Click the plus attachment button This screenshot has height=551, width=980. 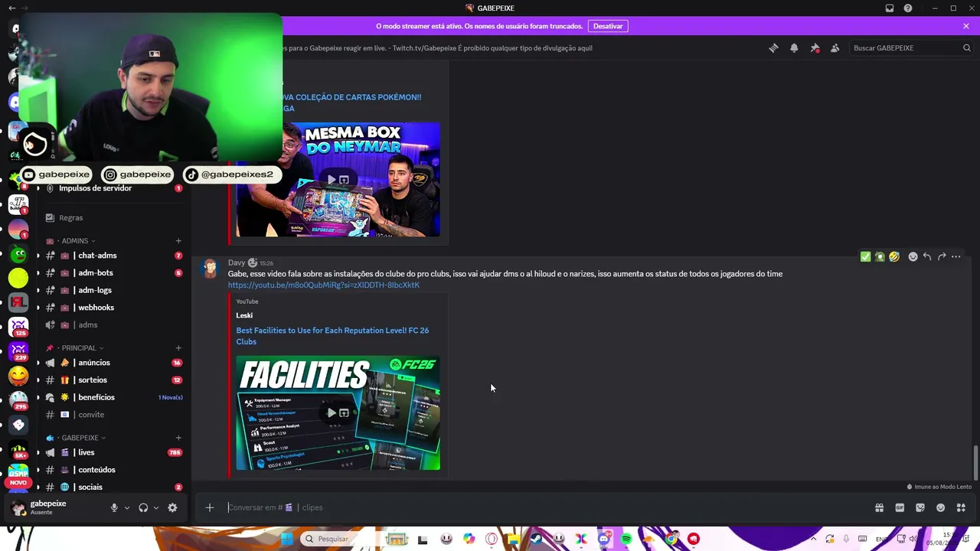tap(209, 507)
